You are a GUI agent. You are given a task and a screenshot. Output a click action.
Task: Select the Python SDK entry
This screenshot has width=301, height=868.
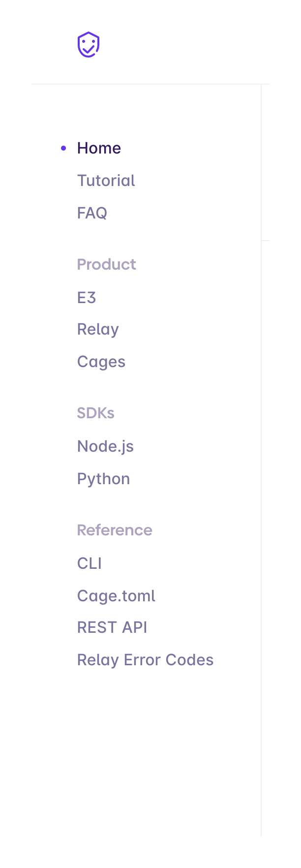tap(103, 478)
